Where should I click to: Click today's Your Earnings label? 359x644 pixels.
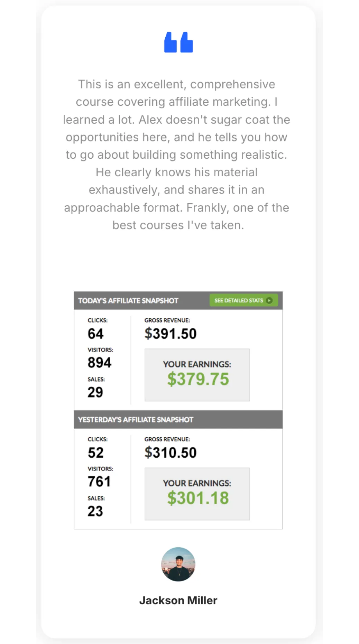197,364
